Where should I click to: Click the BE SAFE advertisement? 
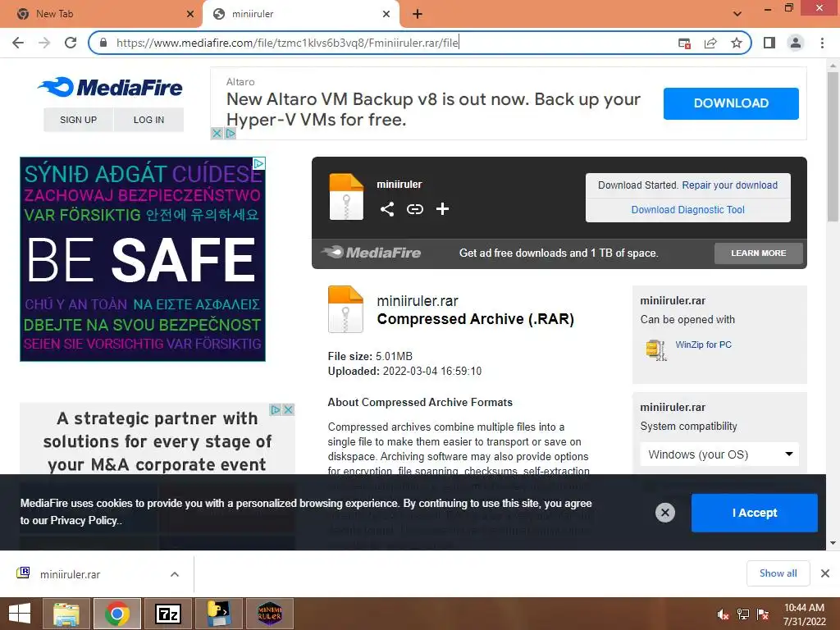point(143,259)
